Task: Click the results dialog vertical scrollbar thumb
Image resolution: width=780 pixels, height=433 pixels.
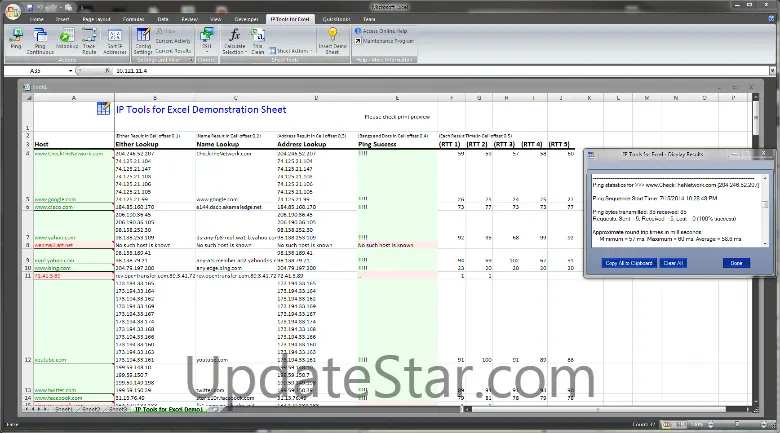Action: click(x=765, y=205)
